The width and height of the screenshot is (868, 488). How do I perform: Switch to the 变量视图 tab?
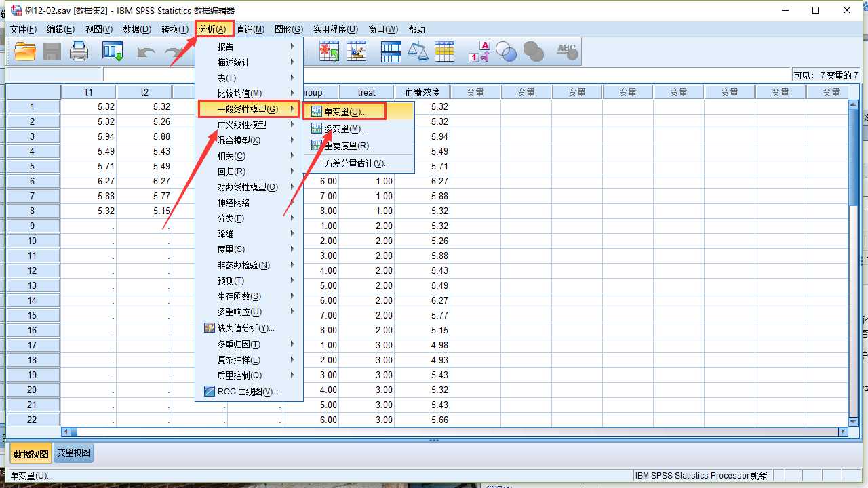click(x=73, y=453)
